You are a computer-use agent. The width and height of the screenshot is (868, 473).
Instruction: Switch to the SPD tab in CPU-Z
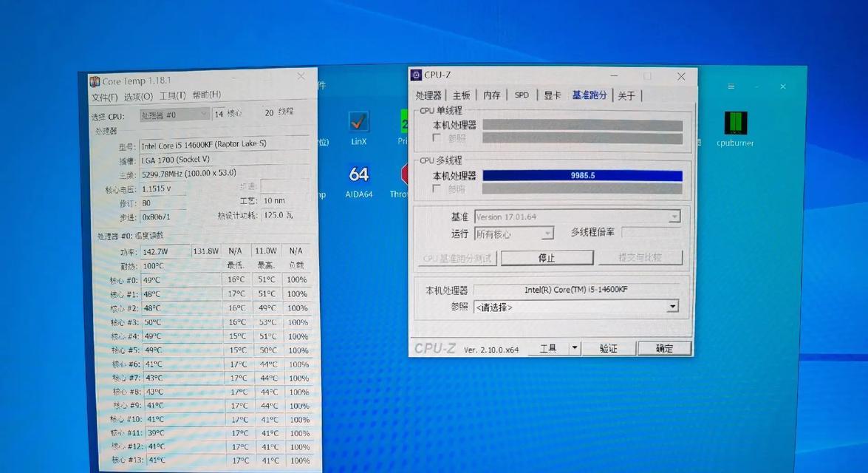522,95
